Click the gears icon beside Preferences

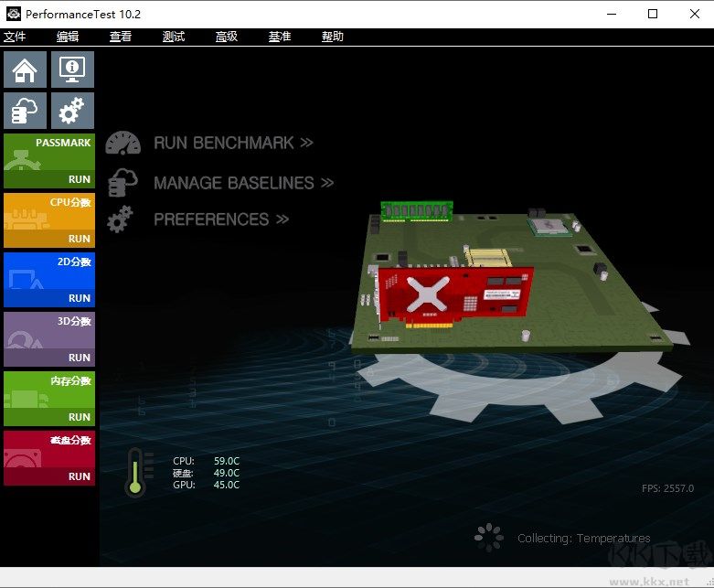pyautogui.click(x=120, y=219)
